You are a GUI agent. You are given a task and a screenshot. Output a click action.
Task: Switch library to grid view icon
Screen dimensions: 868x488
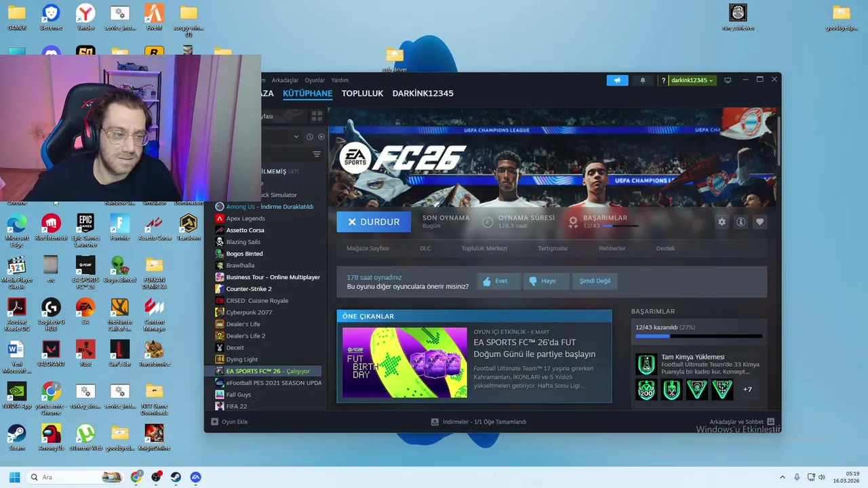pyautogui.click(x=317, y=117)
